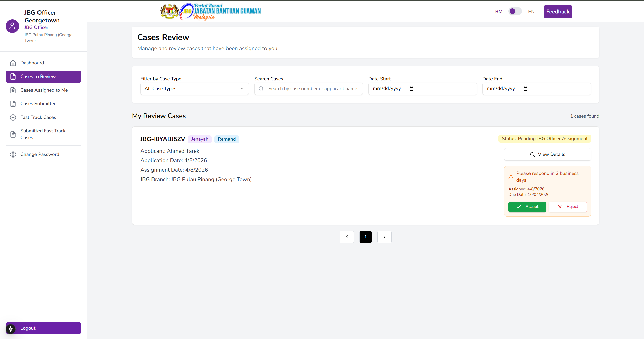The height and width of the screenshot is (339, 644).
Task: Open the Date End calendar picker icon
Action: point(525,89)
